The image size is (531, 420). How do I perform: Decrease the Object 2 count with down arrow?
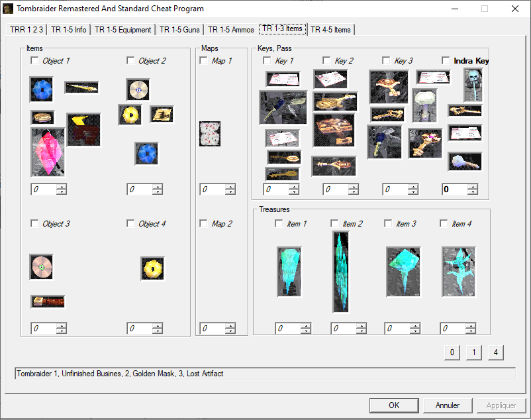tap(157, 192)
